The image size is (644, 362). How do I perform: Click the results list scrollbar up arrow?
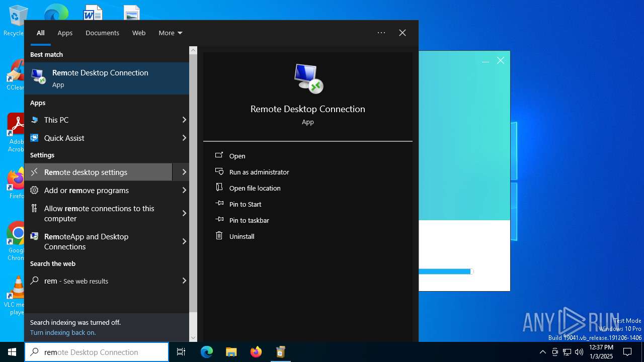pyautogui.click(x=193, y=50)
